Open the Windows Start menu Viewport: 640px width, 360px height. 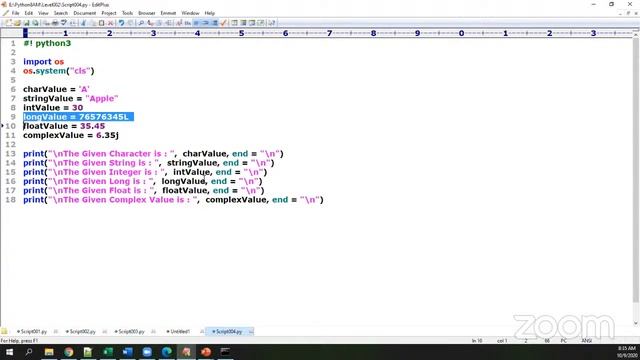[x=9, y=351]
